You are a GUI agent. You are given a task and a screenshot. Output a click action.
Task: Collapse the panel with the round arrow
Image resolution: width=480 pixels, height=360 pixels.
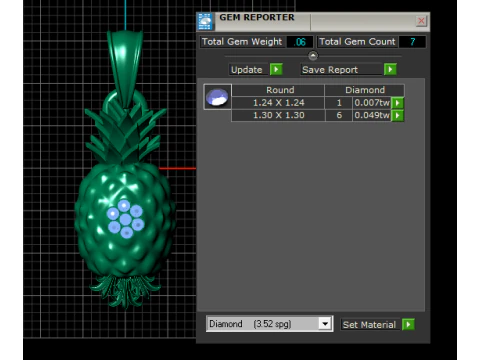click(313, 56)
